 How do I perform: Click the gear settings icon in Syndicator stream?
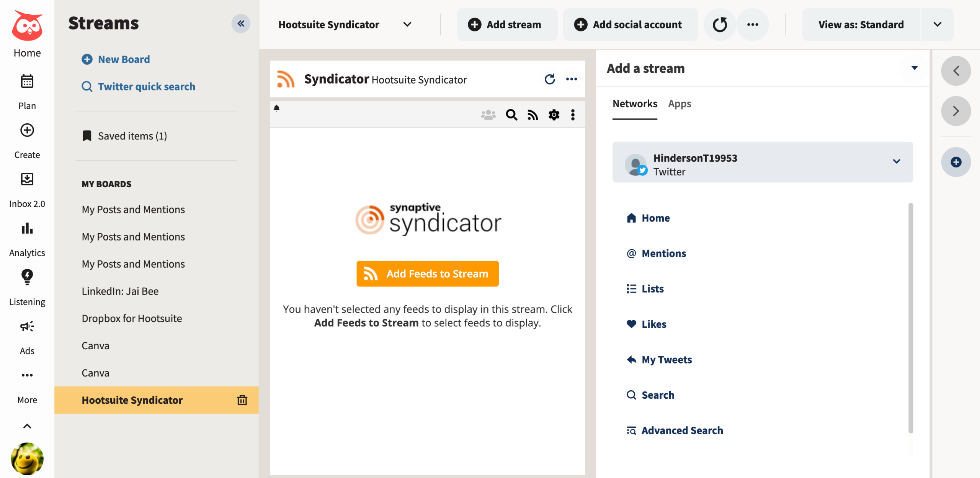pos(554,115)
